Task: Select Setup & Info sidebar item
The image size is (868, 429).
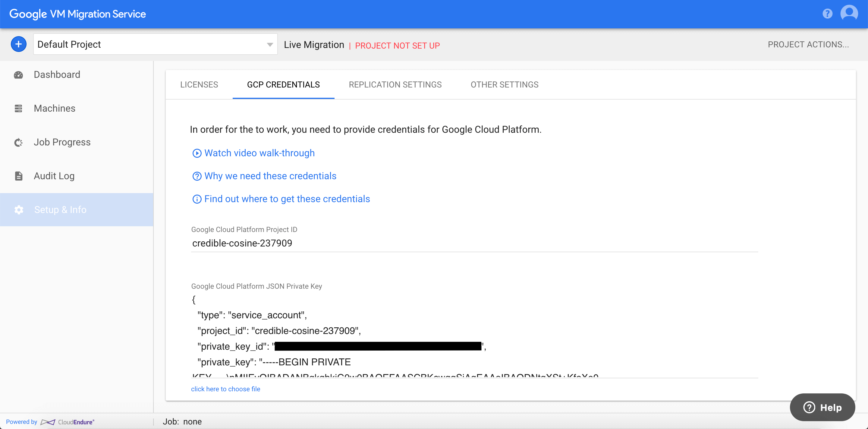Action: tap(77, 210)
